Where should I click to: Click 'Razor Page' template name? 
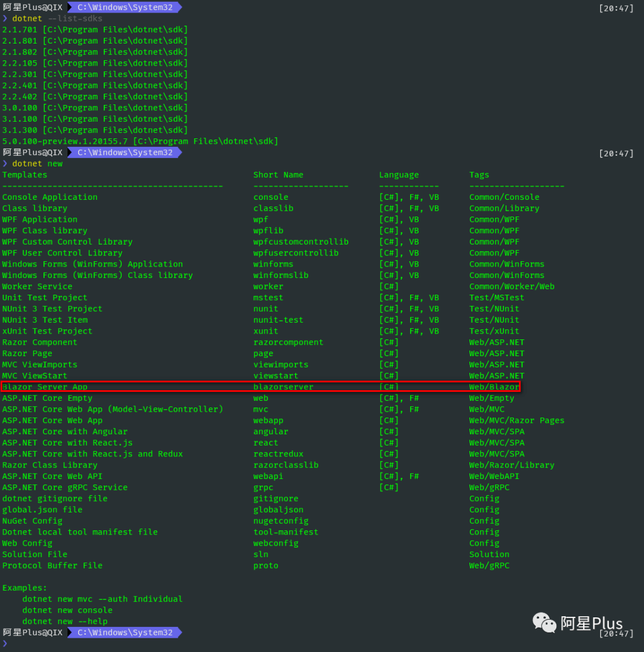point(27,354)
